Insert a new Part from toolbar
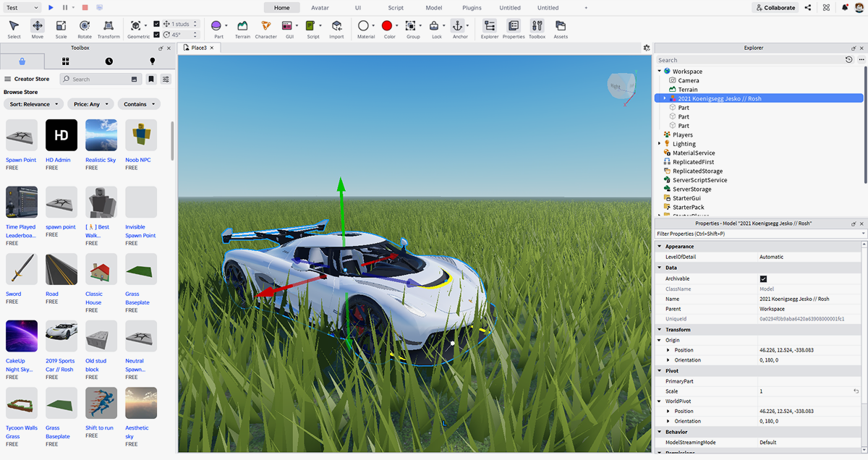The image size is (868, 460). pos(218,29)
